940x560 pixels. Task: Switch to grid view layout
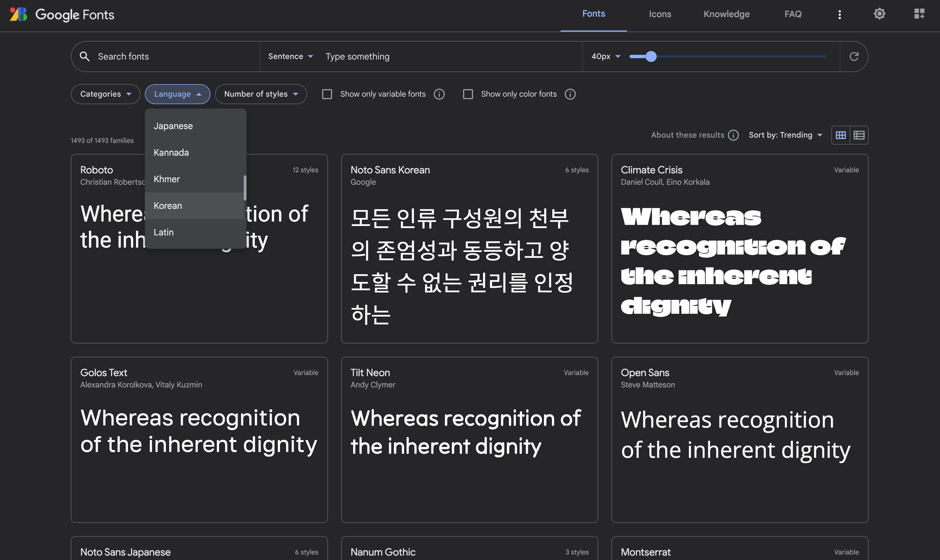pyautogui.click(x=840, y=135)
